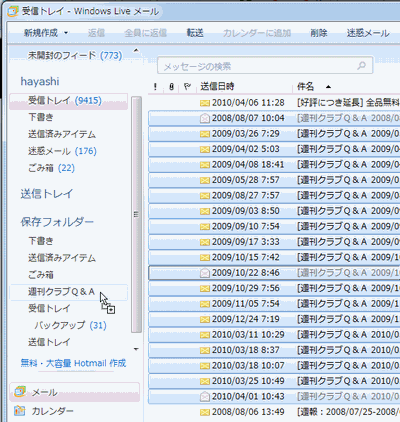This screenshot has width=400, height=422.
Task: Open 受信トレイ under 保存フォルダー
Action: coord(49,308)
